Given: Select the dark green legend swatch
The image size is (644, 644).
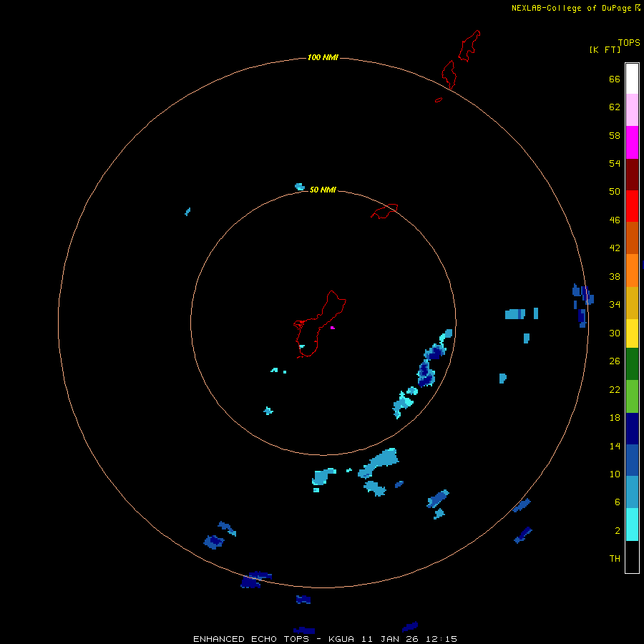Looking at the screenshot, I should [x=632, y=364].
